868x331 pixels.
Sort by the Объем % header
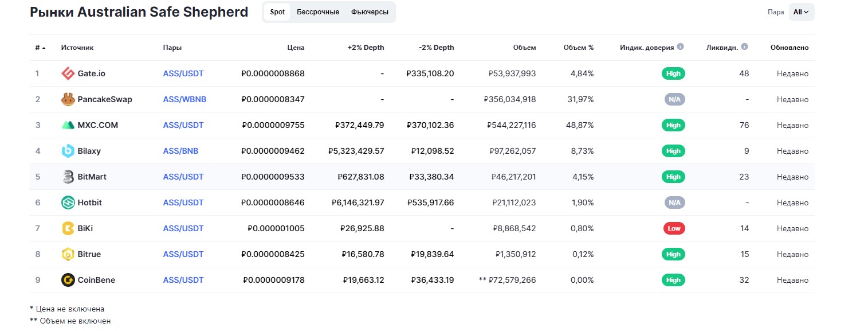click(579, 48)
